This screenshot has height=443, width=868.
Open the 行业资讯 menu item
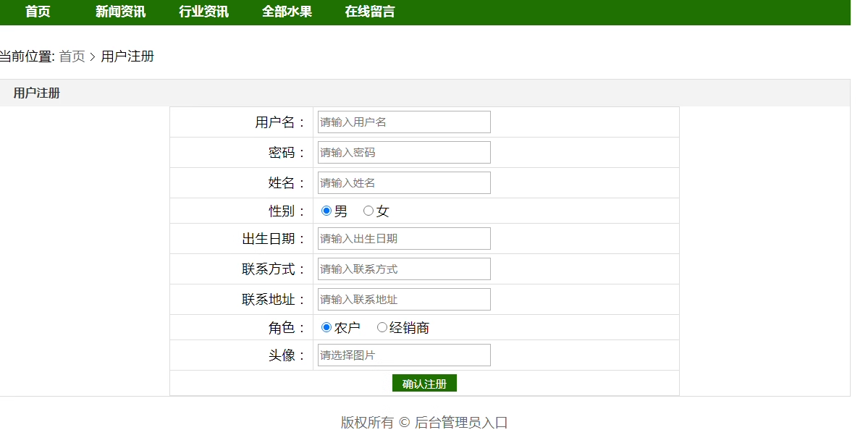coord(203,12)
